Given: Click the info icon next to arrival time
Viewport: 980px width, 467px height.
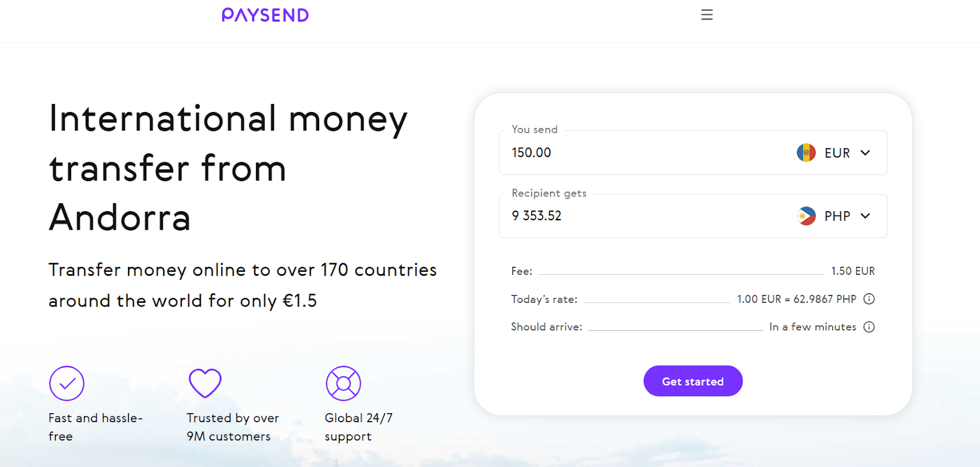Looking at the screenshot, I should point(869,327).
